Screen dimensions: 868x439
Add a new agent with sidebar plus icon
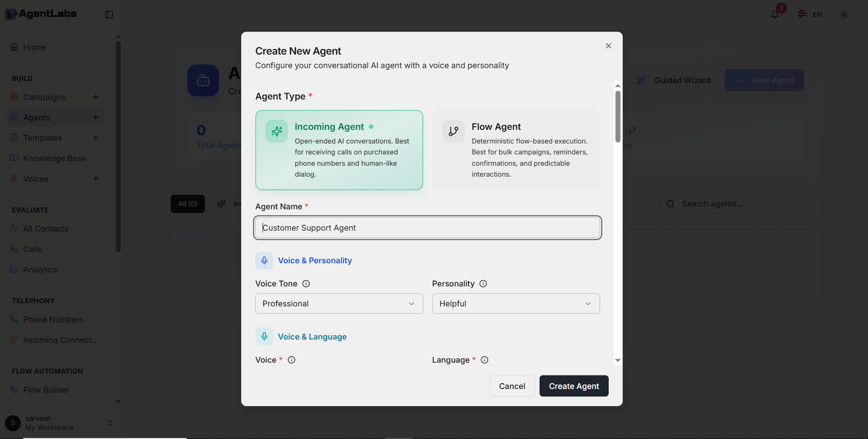coord(95,118)
